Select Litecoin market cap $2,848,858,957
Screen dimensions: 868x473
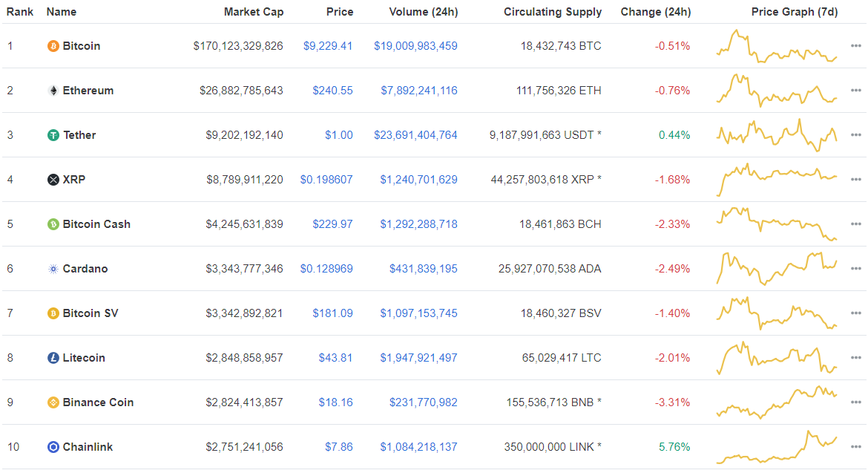(x=244, y=358)
